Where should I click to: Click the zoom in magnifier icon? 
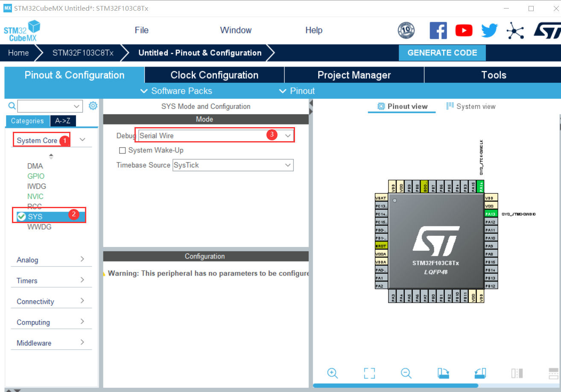333,373
